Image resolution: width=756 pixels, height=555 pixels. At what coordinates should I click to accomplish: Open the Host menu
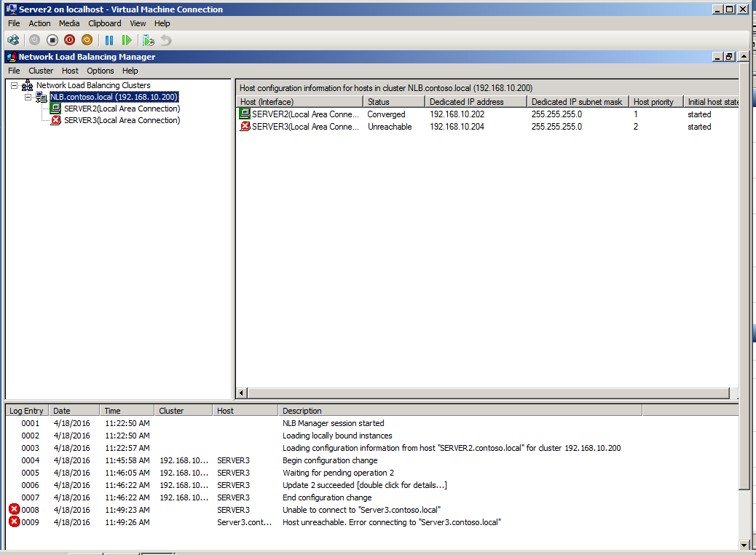(x=70, y=71)
